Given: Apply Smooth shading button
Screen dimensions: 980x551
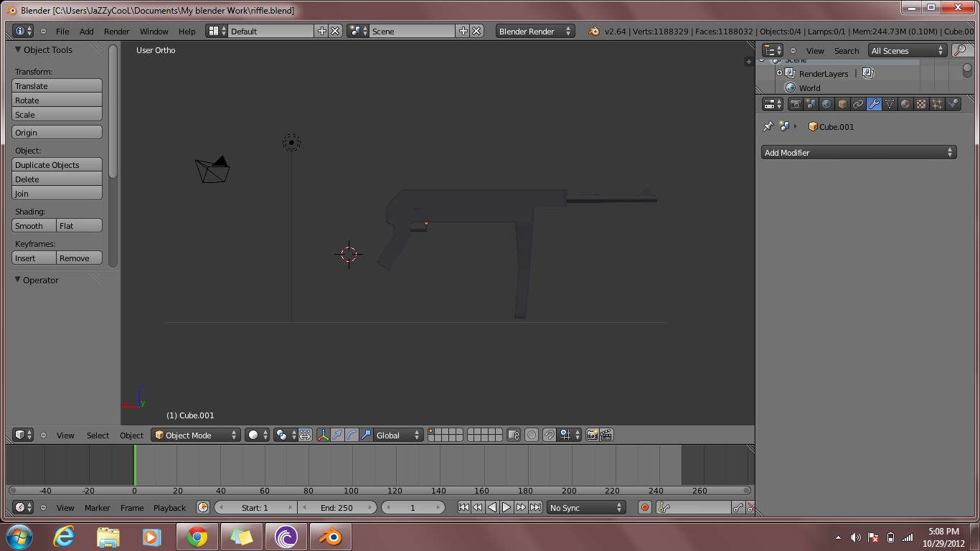Looking at the screenshot, I should (34, 225).
